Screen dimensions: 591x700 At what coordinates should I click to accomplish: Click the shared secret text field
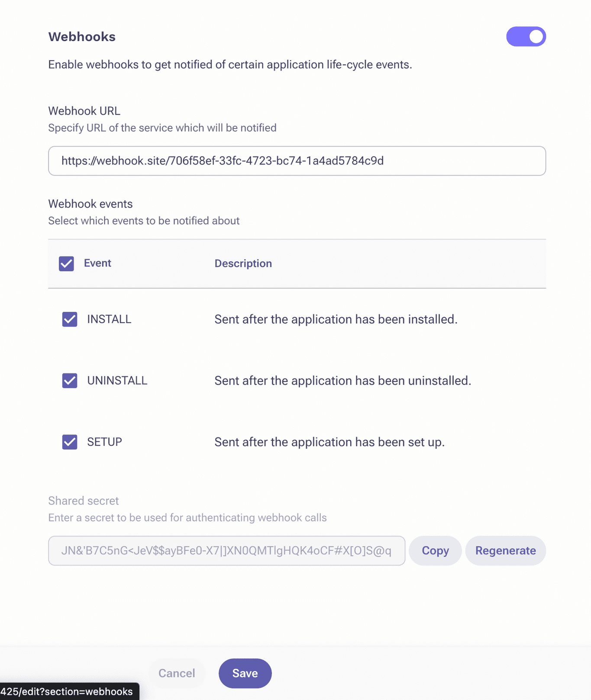point(227,551)
